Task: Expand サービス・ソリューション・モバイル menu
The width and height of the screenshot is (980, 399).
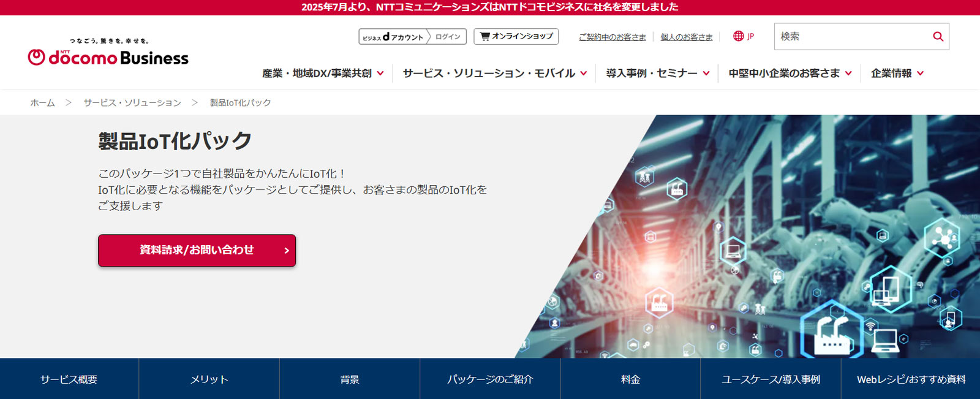Action: (x=495, y=73)
